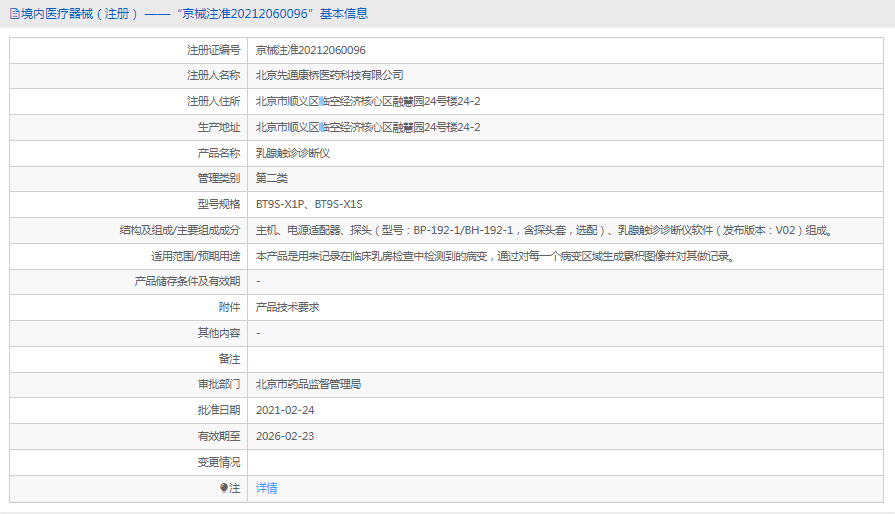895x514 pixels.
Task: Click the 生产地址 label
Action: coord(219,127)
